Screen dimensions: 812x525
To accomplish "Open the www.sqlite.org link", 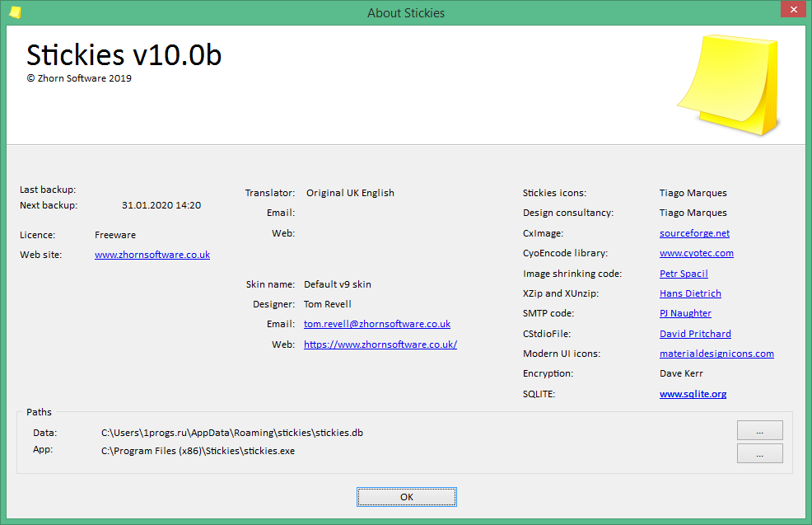I will pyautogui.click(x=693, y=394).
